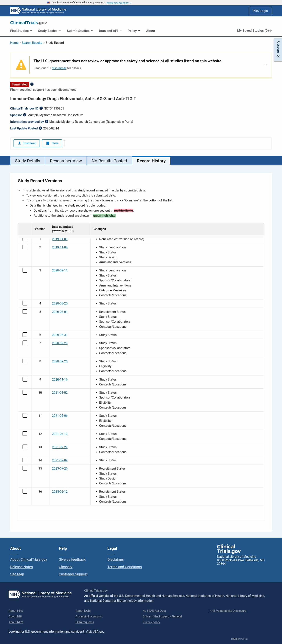Click the warning triangle on the disclaimer banner

point(21,65)
